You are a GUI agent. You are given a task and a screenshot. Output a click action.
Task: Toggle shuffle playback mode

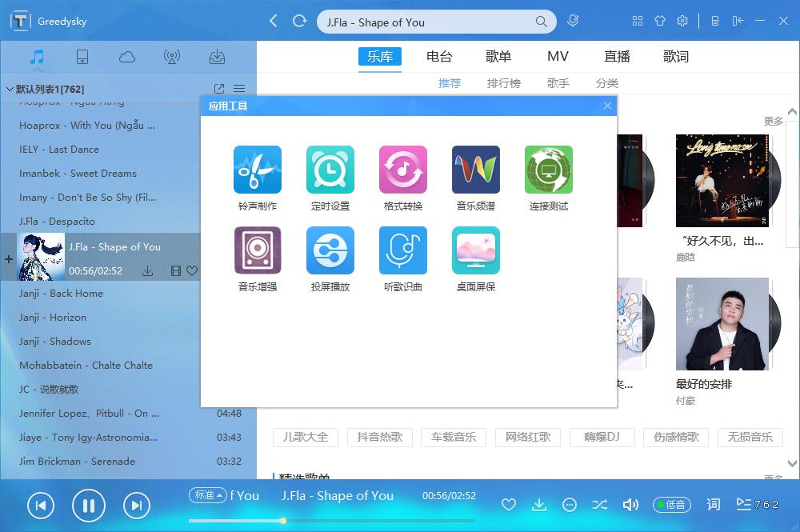coord(599,505)
